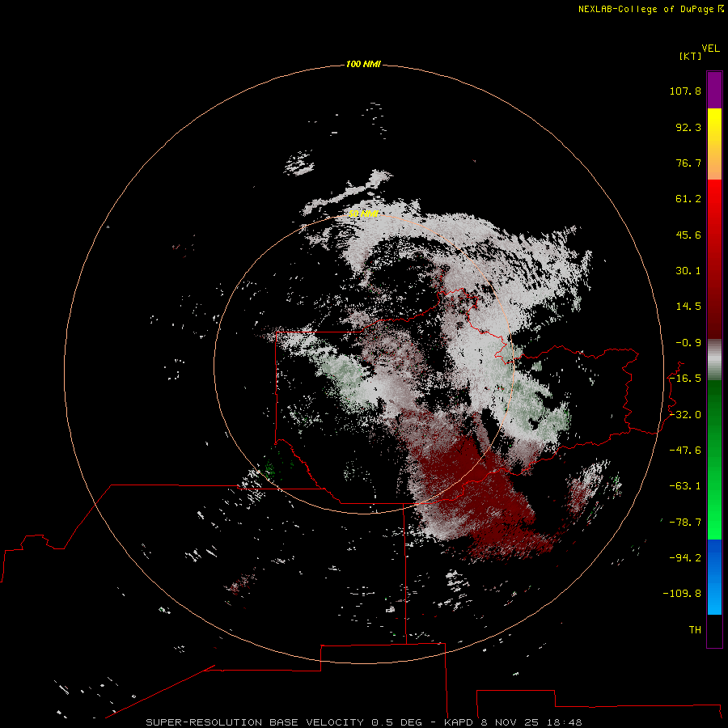
Task: Click the TH threshold label
Action: click(x=695, y=630)
